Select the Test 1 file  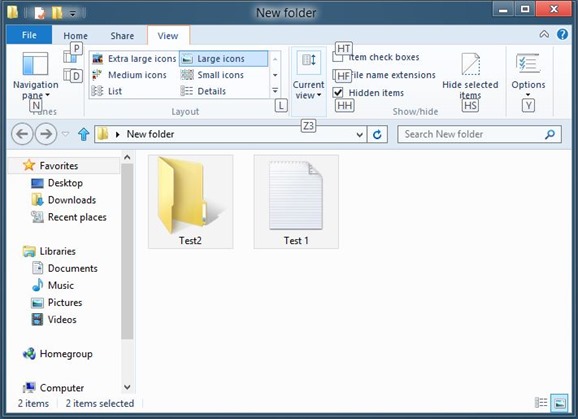(296, 202)
